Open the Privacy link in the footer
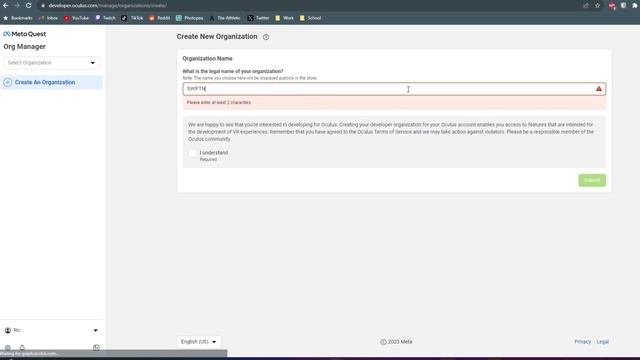This screenshot has width=640, height=360. point(582,342)
